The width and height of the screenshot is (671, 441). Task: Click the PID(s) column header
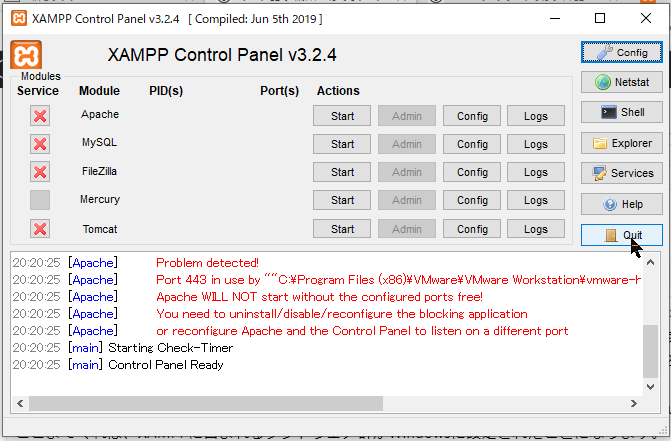click(x=166, y=91)
